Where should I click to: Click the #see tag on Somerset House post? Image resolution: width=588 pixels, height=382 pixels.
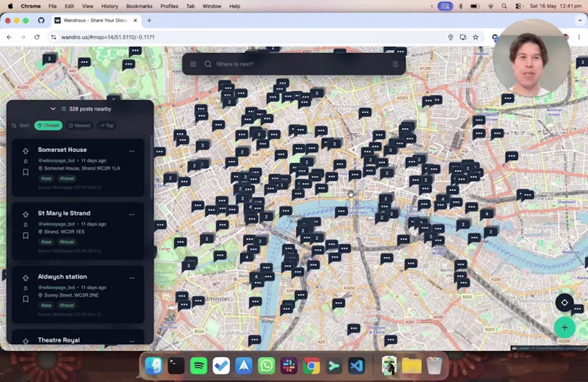coord(46,179)
